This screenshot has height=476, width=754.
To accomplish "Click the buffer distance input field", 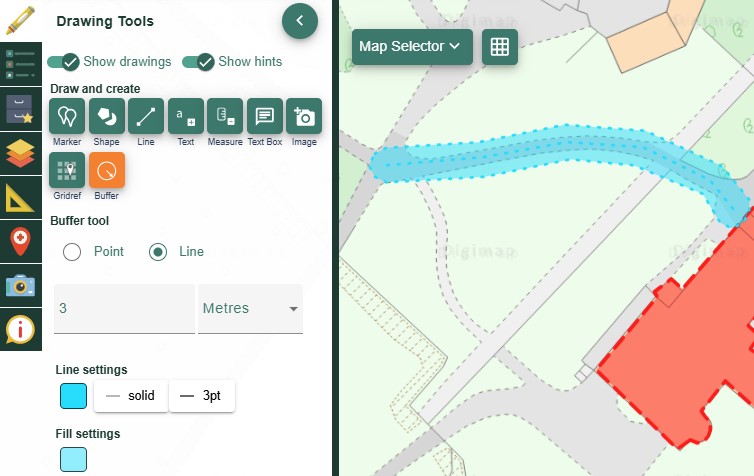I will click(x=124, y=309).
